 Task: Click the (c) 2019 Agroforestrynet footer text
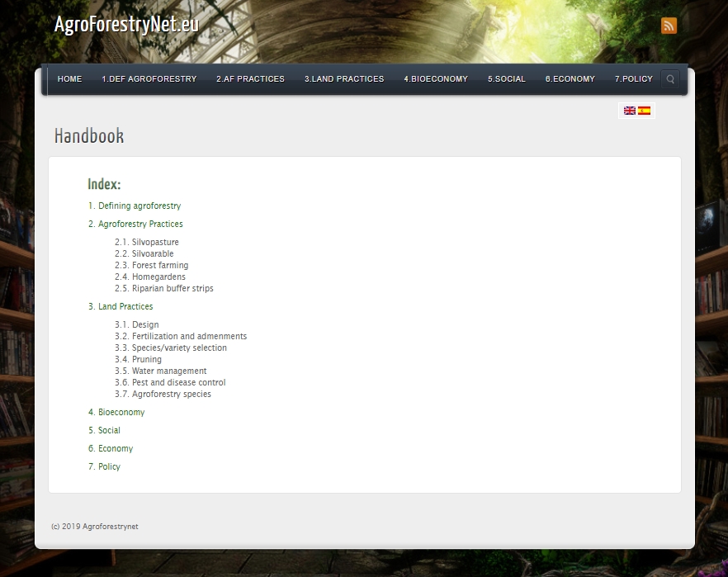pyautogui.click(x=95, y=527)
